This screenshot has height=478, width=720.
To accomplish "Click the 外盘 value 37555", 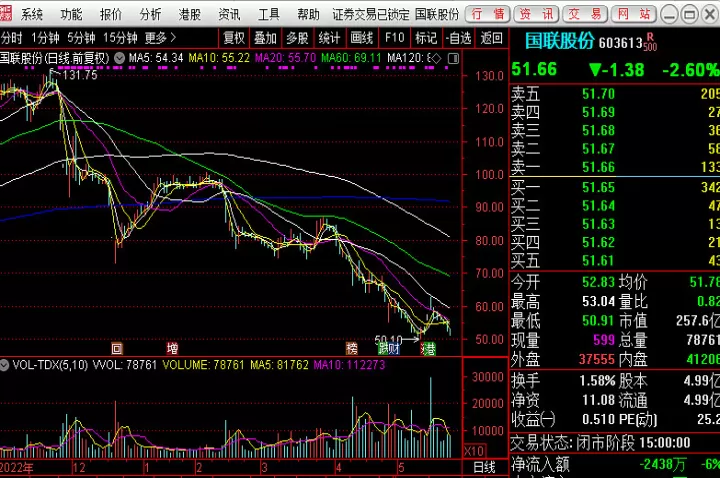I will coord(596,359).
